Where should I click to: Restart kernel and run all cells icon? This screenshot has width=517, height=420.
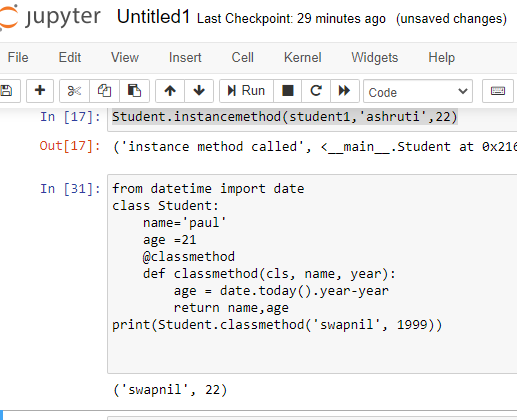345,91
